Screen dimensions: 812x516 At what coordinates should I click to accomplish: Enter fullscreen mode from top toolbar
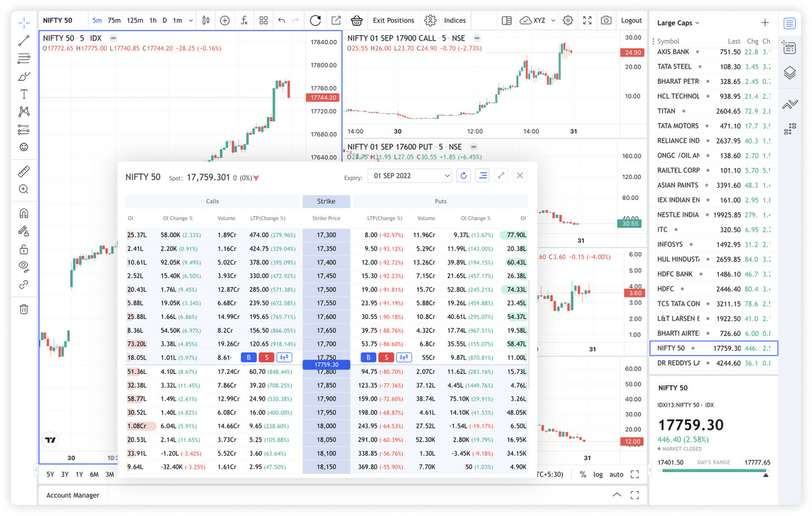tap(587, 20)
